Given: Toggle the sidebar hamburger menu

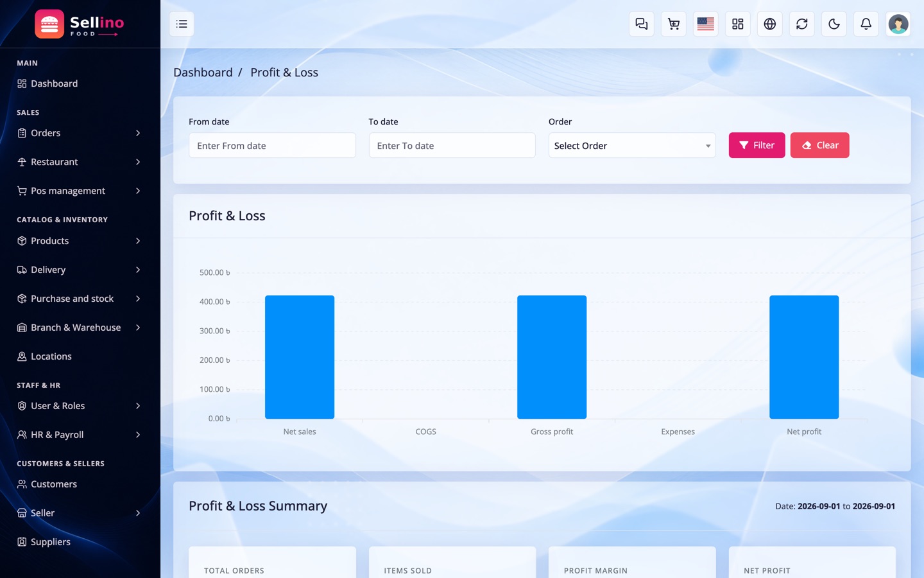Looking at the screenshot, I should [x=182, y=24].
